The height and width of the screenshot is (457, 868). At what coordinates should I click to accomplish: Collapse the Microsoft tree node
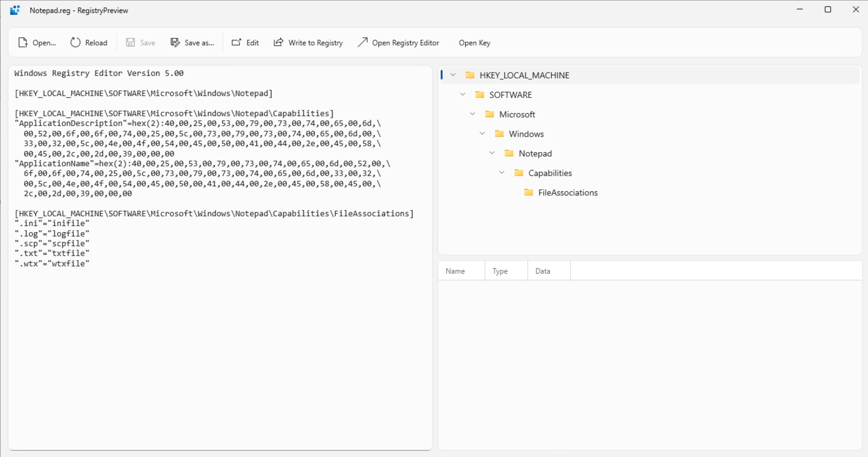pos(472,114)
